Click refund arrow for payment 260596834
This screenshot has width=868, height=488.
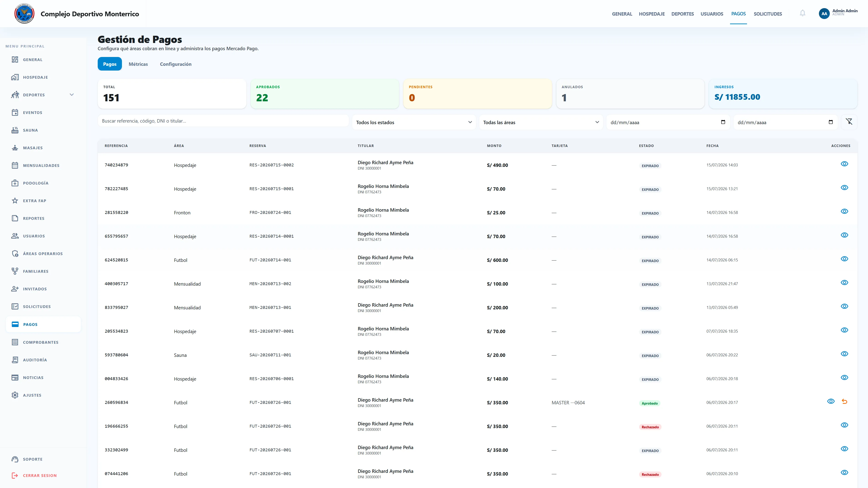(844, 401)
